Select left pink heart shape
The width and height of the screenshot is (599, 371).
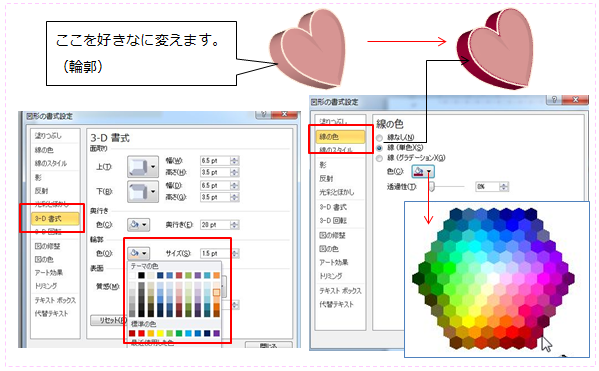[x=308, y=49]
